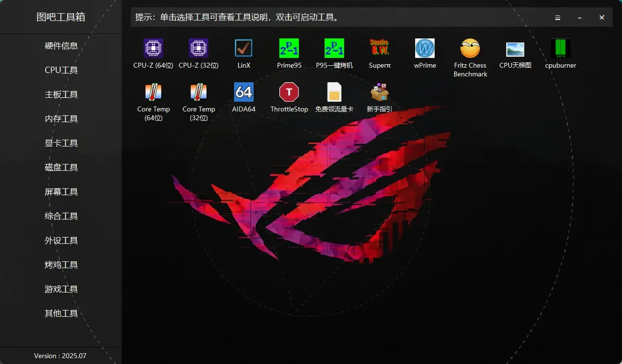Image resolution: width=622 pixels, height=364 pixels.
Task: Select the CPU-Z (64位) tool icon
Action: pos(153,48)
